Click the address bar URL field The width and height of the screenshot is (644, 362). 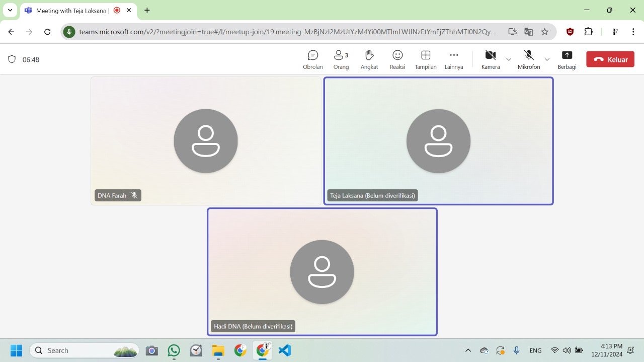pos(287,32)
